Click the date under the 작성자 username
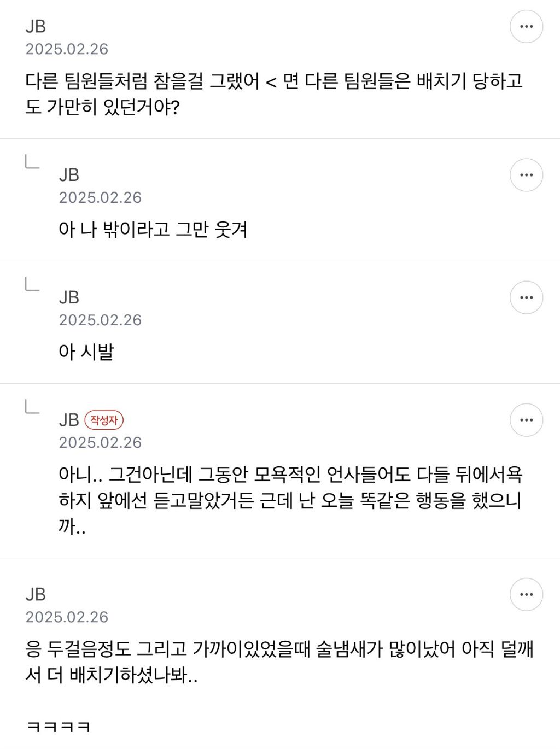The image size is (560, 749). [100, 442]
